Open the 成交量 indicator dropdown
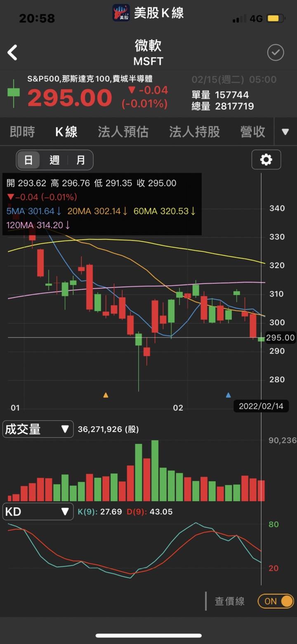The height and width of the screenshot is (644, 297). (38, 429)
